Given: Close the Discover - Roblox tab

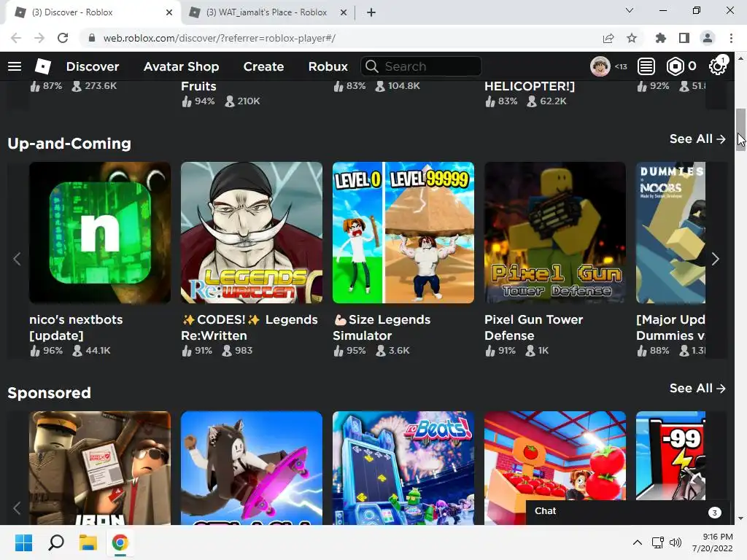Looking at the screenshot, I should 169,12.
